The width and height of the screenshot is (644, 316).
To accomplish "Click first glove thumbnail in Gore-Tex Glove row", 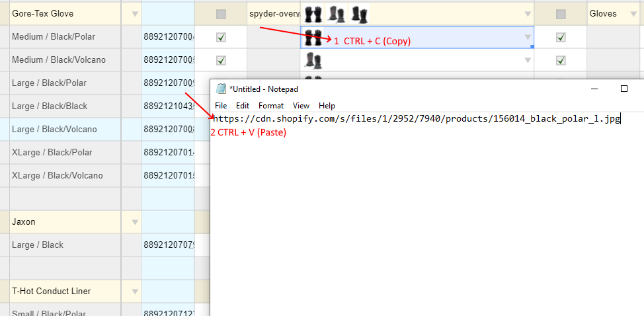I will coord(313,14).
